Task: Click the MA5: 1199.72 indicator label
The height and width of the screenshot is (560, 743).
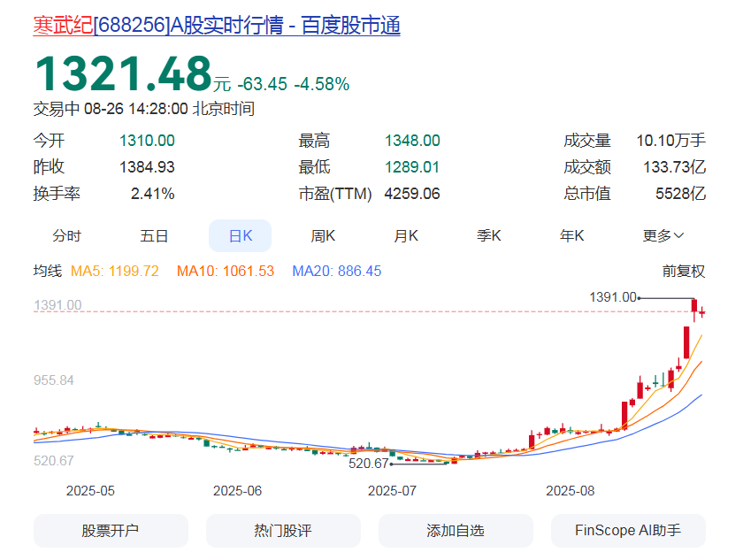Action: pos(115,271)
